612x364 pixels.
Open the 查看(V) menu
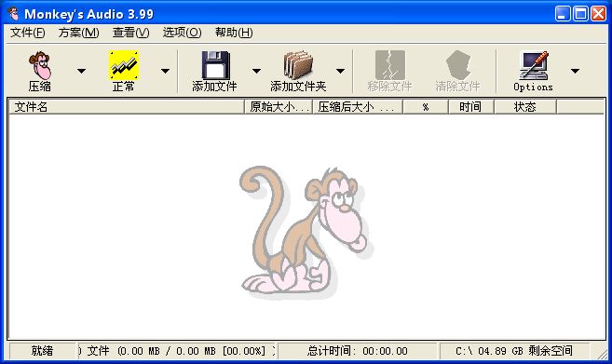point(130,33)
